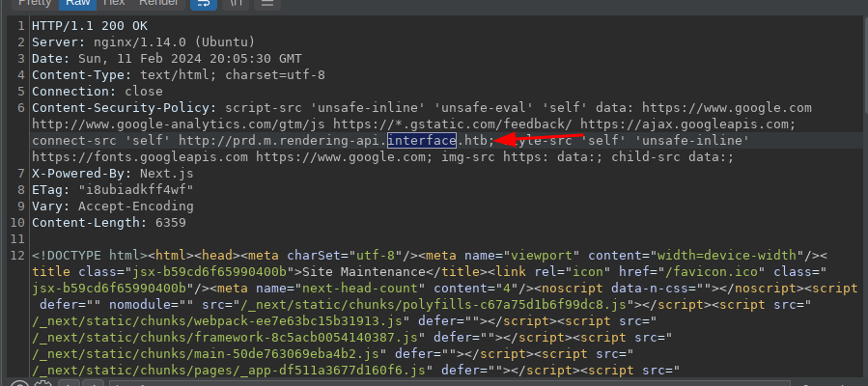Click the '<!DOCTYPE html>' declaration
868x386 pixels.
[x=90, y=256]
